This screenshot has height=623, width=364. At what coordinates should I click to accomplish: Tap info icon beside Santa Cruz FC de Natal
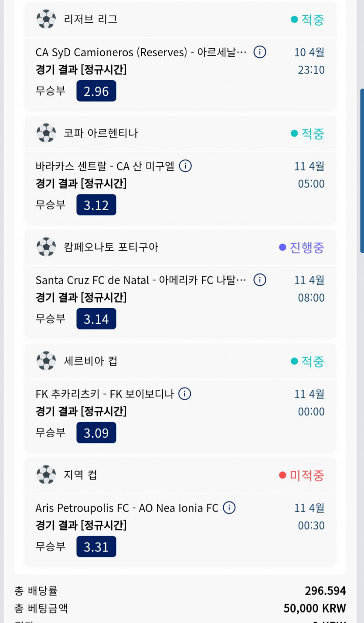tap(260, 280)
